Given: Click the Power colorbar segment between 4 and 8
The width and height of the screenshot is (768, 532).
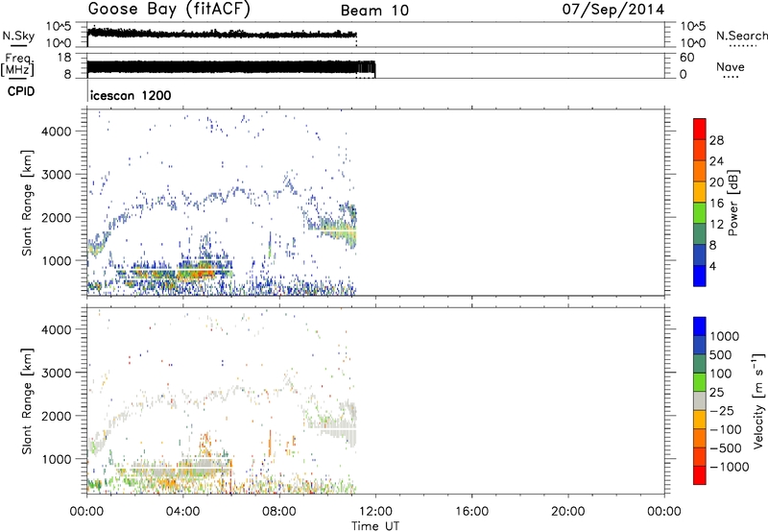Looking at the screenshot, I should coord(700,255).
